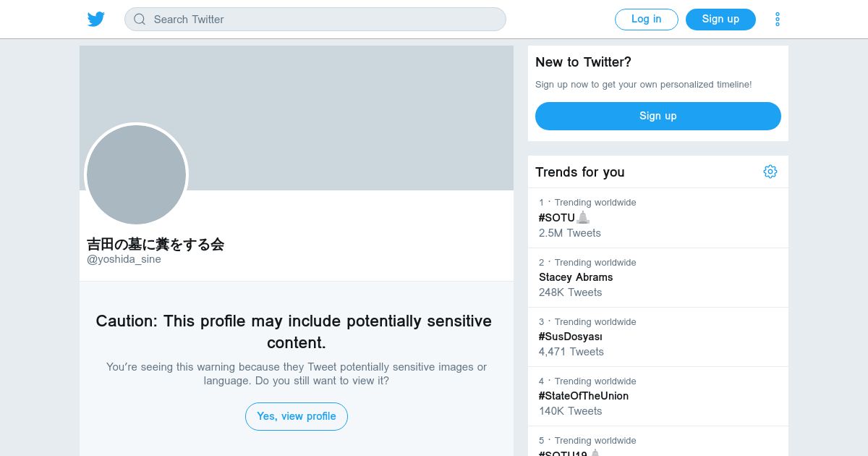Click the profile banner image
This screenshot has height=456, width=868.
297,118
